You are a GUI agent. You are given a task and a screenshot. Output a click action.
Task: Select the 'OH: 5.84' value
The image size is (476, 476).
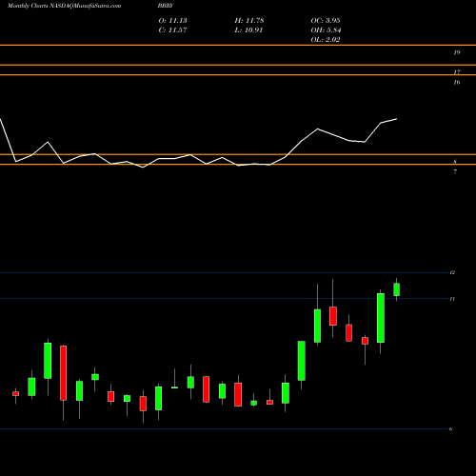tap(326, 30)
